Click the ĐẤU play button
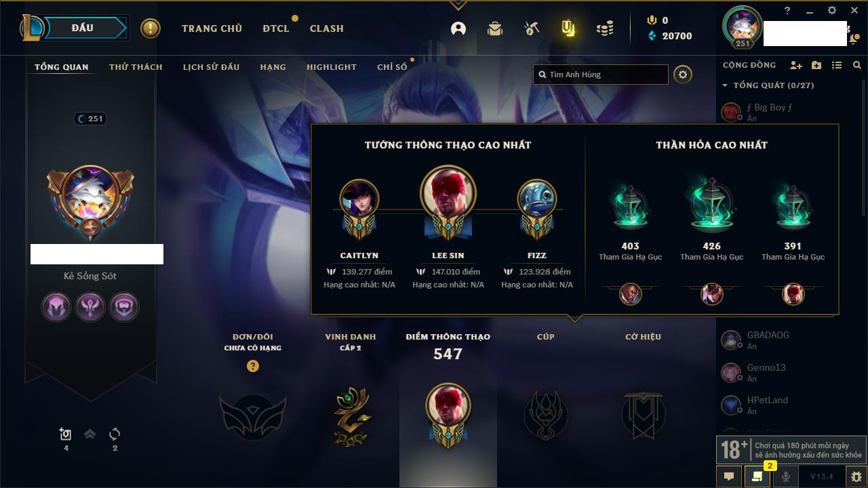This screenshot has height=488, width=868. tap(81, 28)
